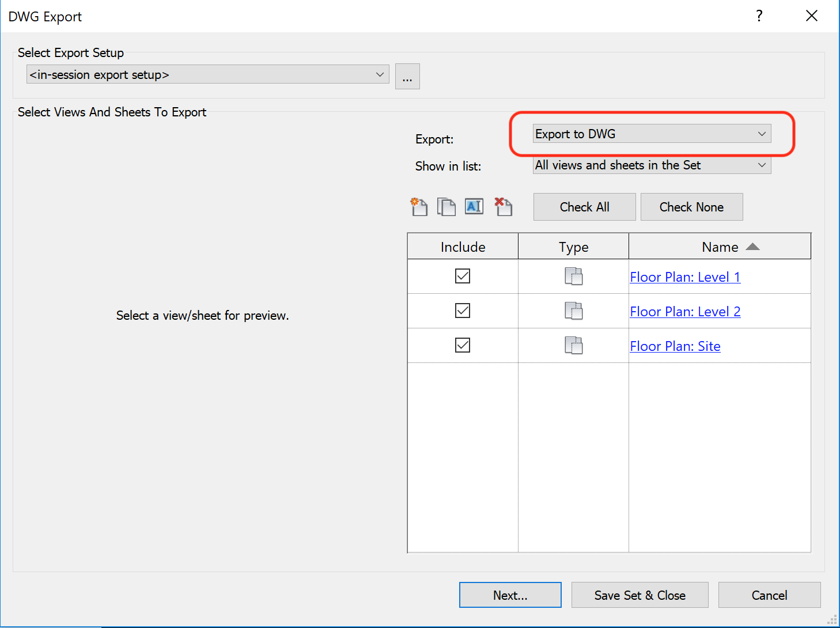The image size is (840, 628).
Task: Click the New Set icon
Action: [x=419, y=206]
